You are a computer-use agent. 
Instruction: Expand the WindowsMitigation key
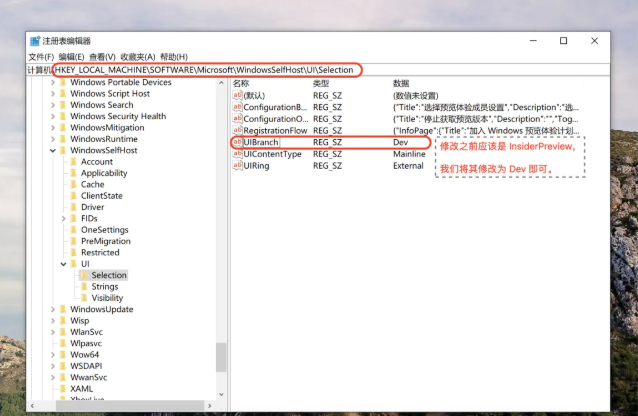pos(53,128)
